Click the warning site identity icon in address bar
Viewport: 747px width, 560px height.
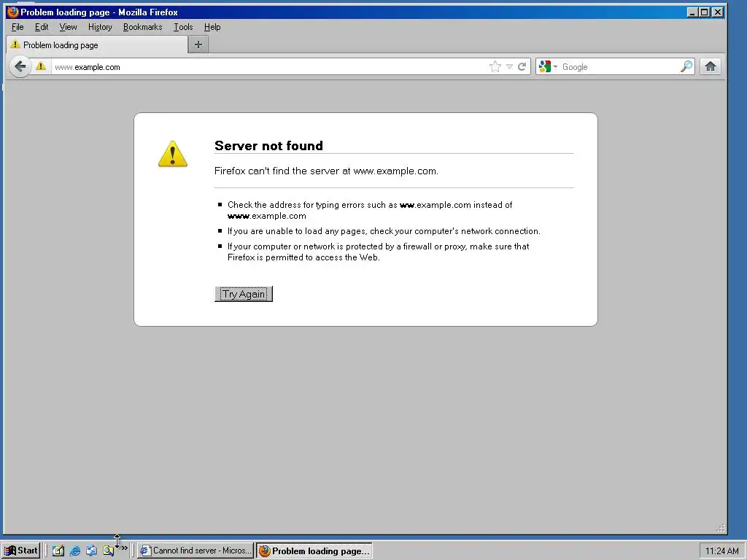click(x=41, y=66)
